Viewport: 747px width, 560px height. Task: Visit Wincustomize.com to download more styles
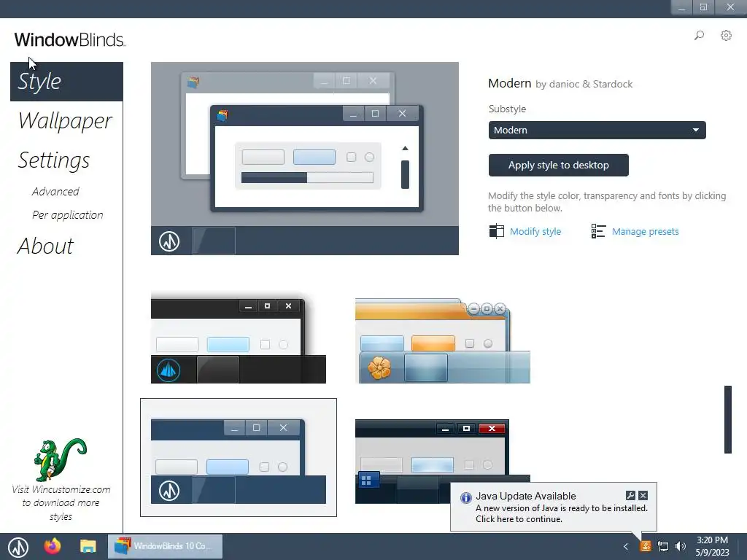[61, 503]
